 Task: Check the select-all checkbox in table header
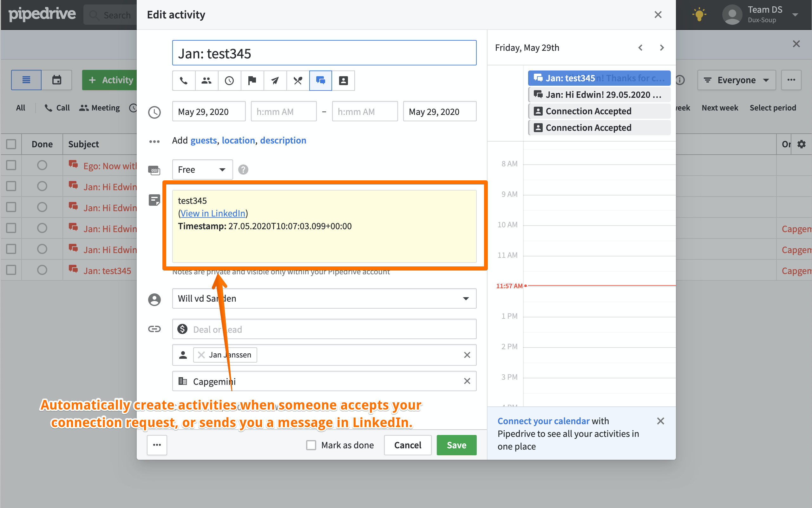pyautogui.click(x=11, y=144)
